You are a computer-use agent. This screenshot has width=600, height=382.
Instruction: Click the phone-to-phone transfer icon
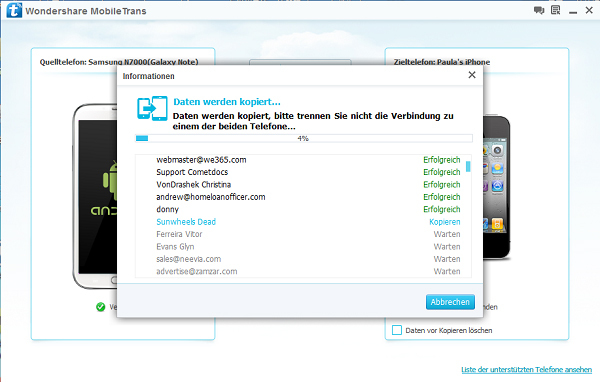pyautogui.click(x=152, y=108)
